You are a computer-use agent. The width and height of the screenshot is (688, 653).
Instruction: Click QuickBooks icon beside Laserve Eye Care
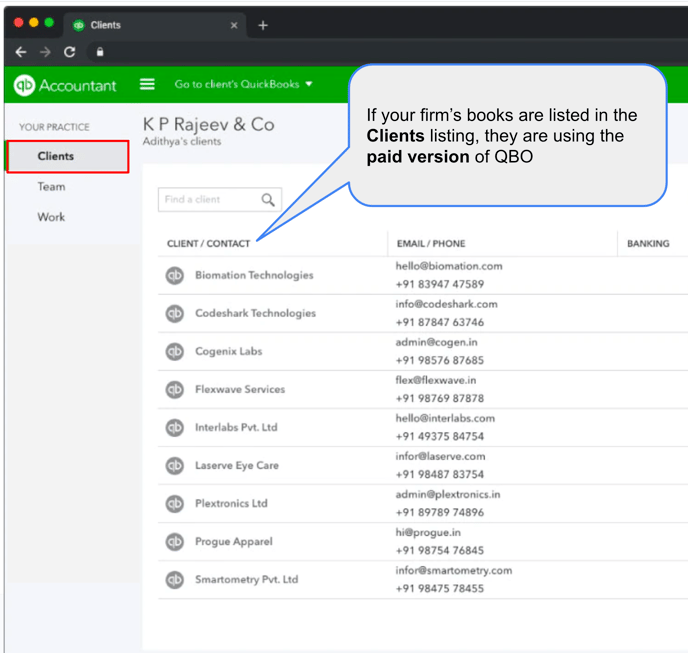[175, 466]
